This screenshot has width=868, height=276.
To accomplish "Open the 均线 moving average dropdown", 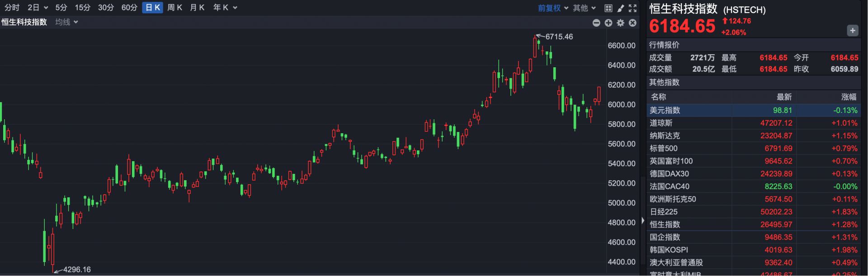I will tap(66, 22).
